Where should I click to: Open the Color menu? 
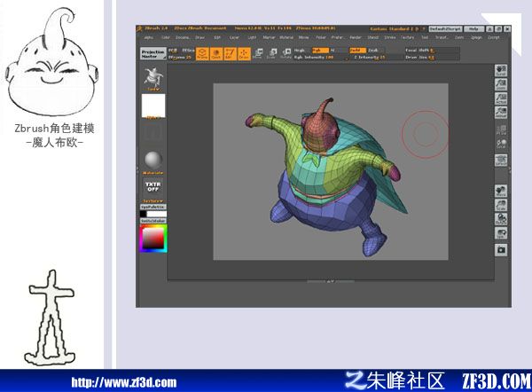(166, 37)
